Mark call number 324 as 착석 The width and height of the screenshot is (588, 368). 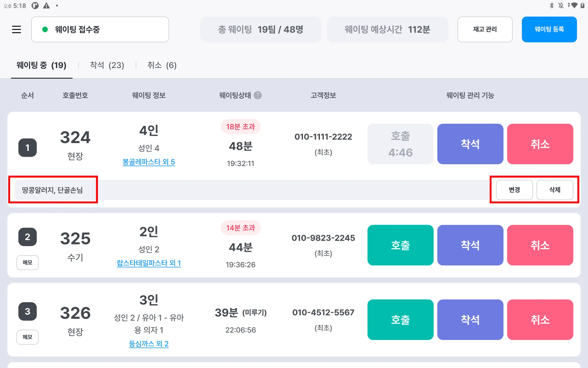(470, 144)
